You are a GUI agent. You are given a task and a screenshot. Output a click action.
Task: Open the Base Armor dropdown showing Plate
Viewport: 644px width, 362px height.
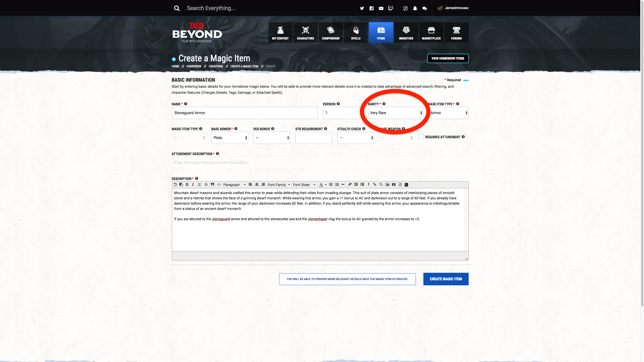(x=230, y=138)
